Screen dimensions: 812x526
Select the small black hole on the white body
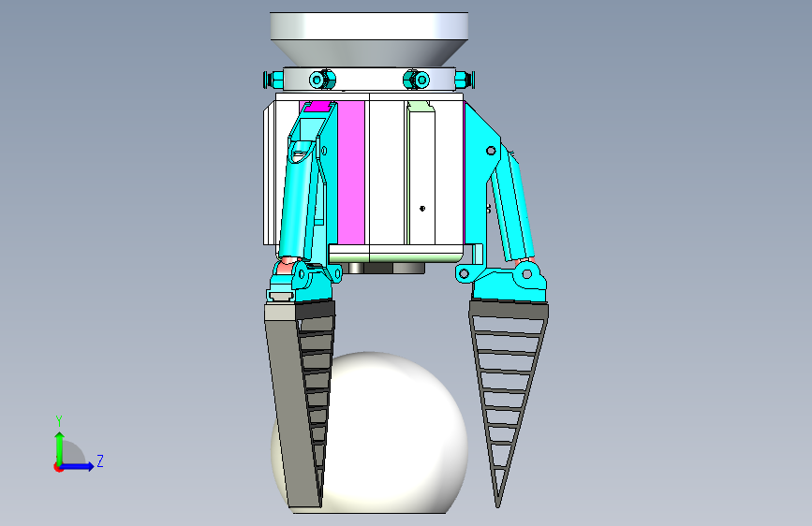tap(422, 209)
